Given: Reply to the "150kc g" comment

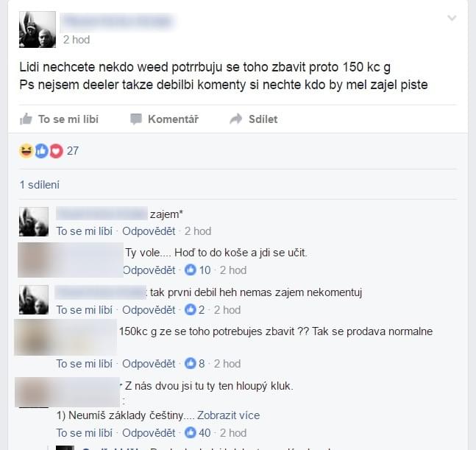Looking at the screenshot, I should click(x=149, y=364).
